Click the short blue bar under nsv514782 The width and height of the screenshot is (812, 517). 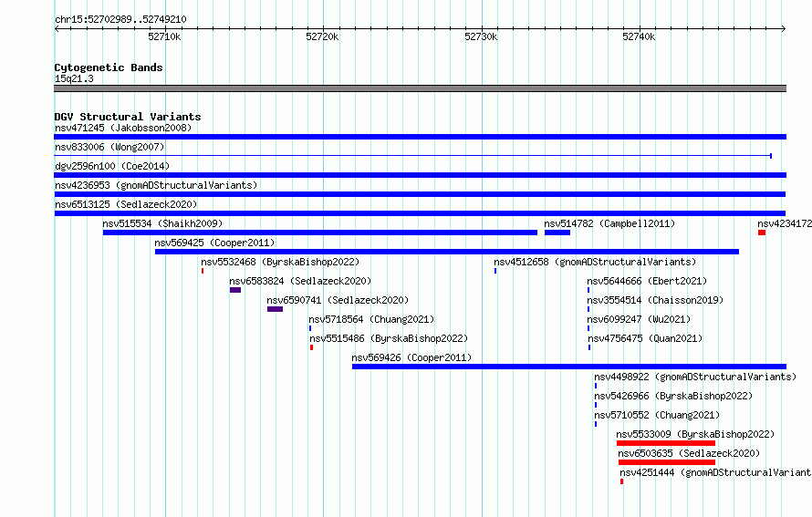click(557, 233)
